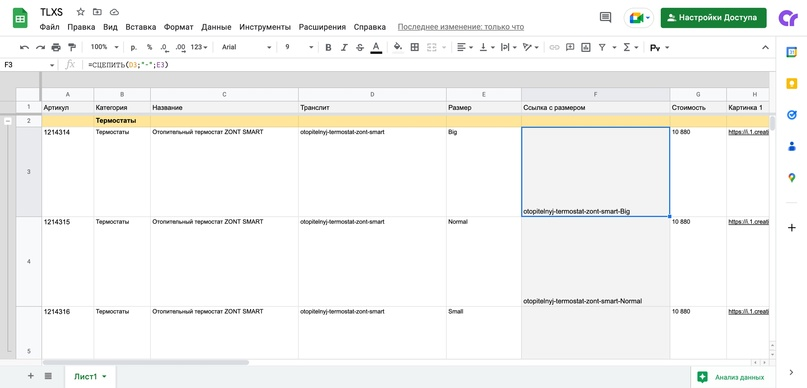The image size is (807, 388).
Task: Click the add sheet plus button
Action: [x=30, y=376]
